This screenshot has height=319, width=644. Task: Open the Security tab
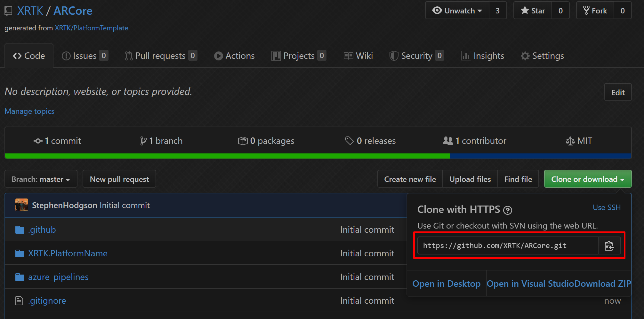[x=416, y=56]
